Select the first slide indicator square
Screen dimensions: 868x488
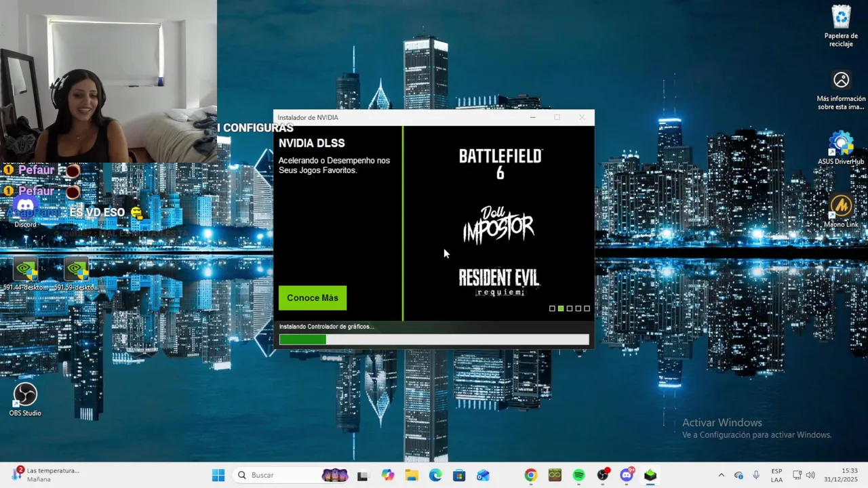(x=552, y=308)
